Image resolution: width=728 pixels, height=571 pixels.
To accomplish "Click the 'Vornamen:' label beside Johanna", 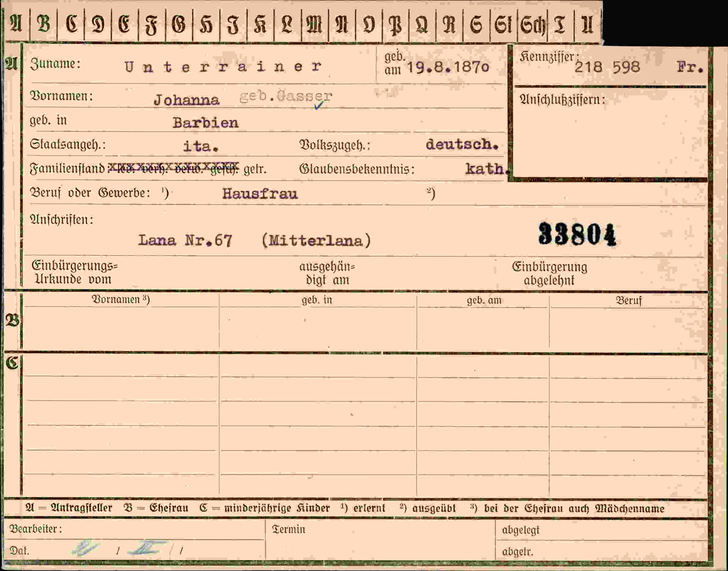I will (61, 96).
